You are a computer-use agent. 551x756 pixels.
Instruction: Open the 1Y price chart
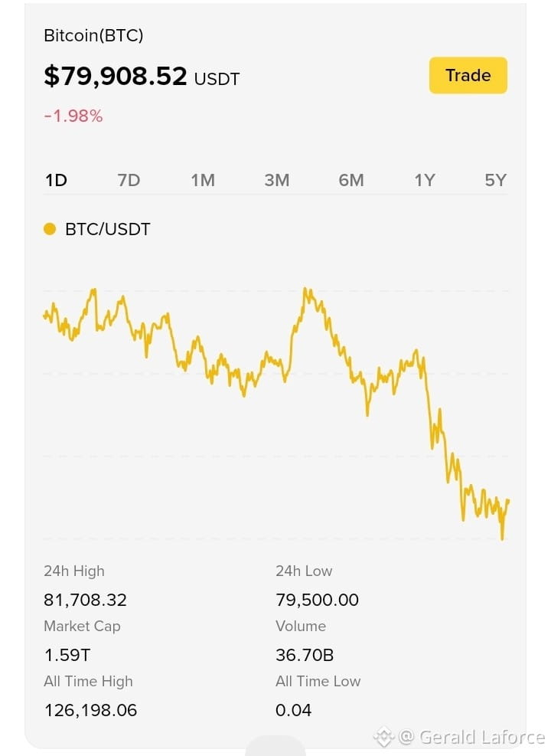[425, 180]
